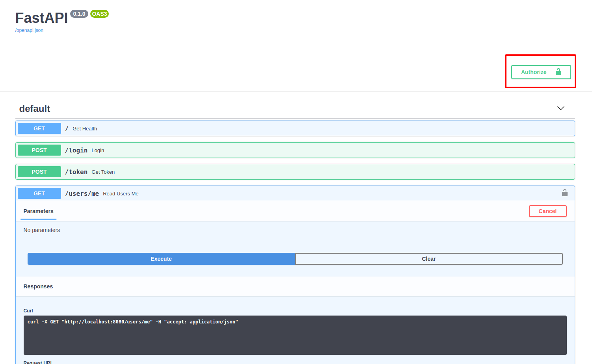This screenshot has width=592, height=364.
Task: Expand the GET / Get Health operation
Action: [x=276, y=128]
